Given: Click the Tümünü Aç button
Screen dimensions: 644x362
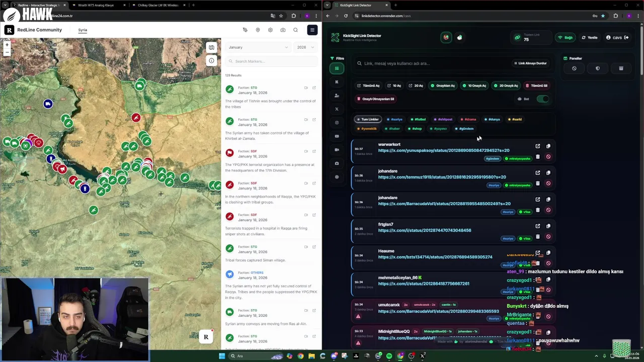Looking at the screenshot, I should click(x=369, y=85).
